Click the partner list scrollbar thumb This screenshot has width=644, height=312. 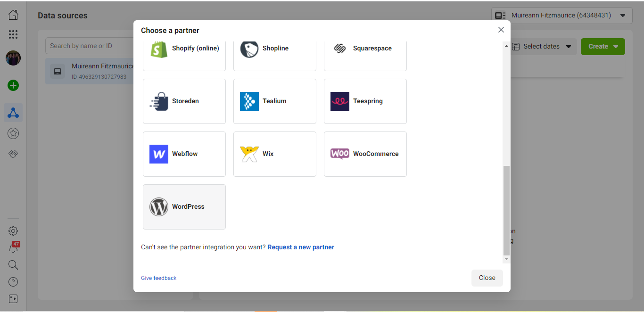click(506, 210)
